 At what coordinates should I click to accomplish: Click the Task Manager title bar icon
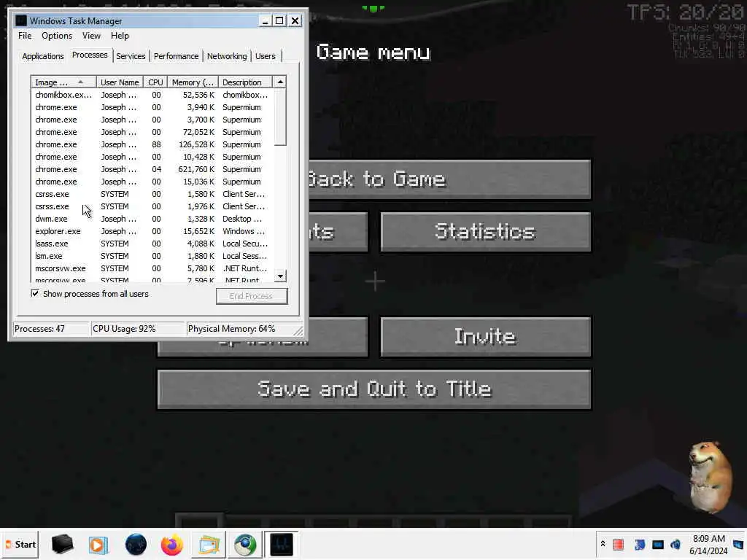point(21,20)
